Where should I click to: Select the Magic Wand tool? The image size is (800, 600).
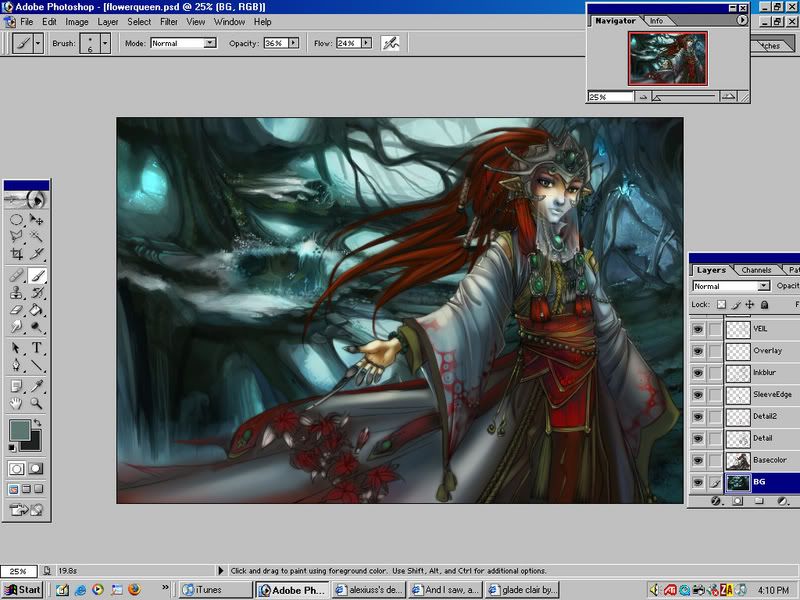tap(36, 236)
